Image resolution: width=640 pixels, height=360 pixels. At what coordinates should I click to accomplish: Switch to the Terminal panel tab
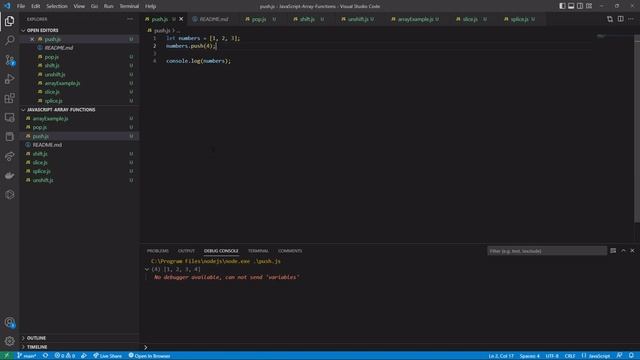pos(258,251)
